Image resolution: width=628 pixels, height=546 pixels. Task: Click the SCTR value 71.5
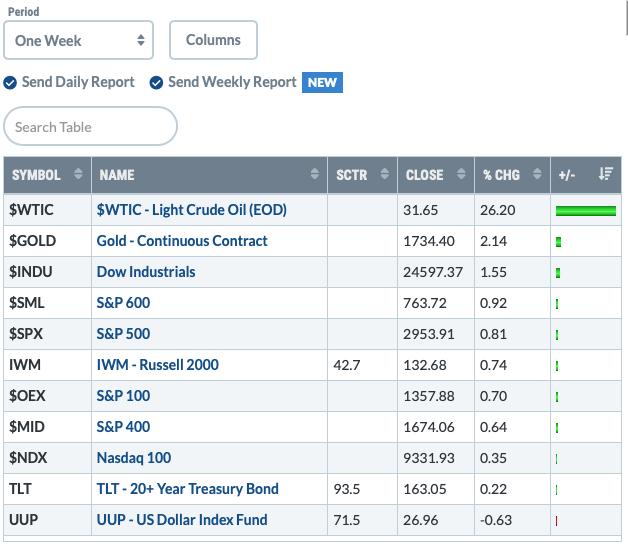346,520
